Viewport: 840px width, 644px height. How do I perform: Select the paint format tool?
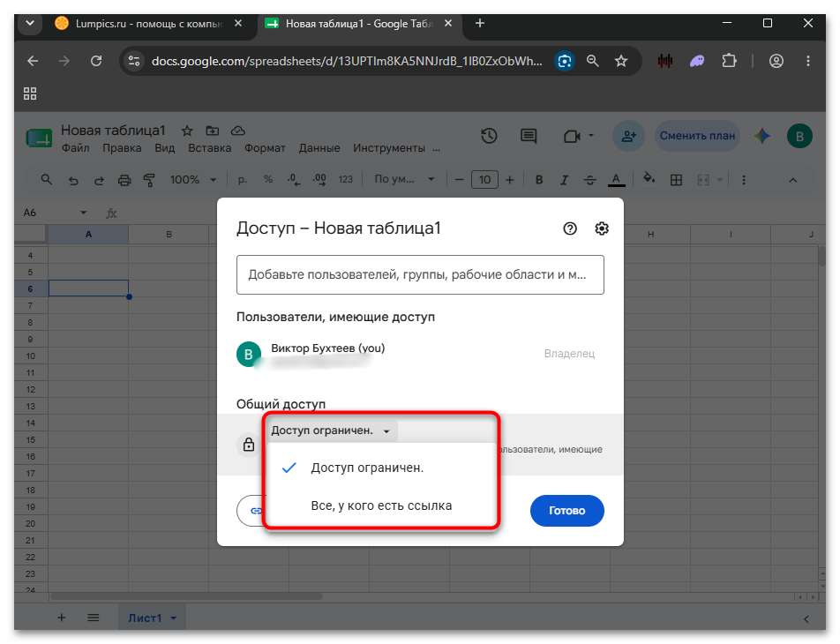149,180
